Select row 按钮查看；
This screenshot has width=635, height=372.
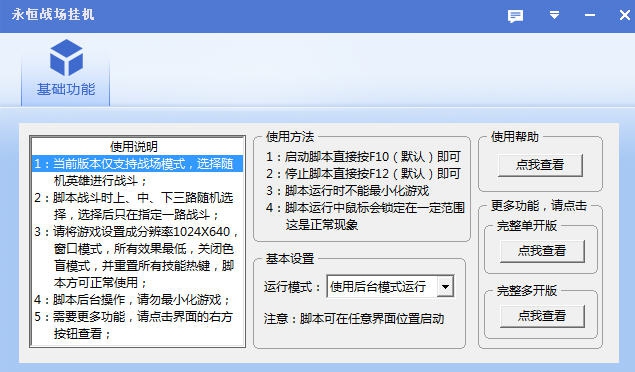coord(138,334)
